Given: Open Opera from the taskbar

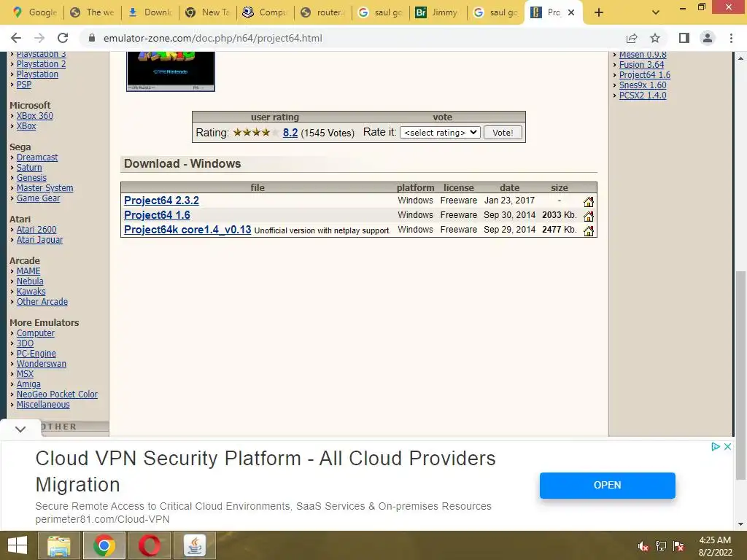Looking at the screenshot, I should click(x=150, y=545).
